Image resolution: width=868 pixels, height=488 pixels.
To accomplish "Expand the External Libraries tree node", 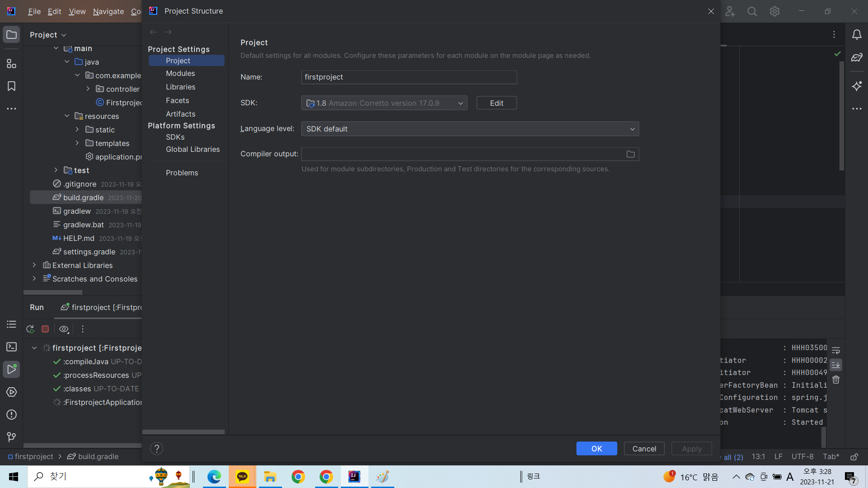I will coord(34,265).
